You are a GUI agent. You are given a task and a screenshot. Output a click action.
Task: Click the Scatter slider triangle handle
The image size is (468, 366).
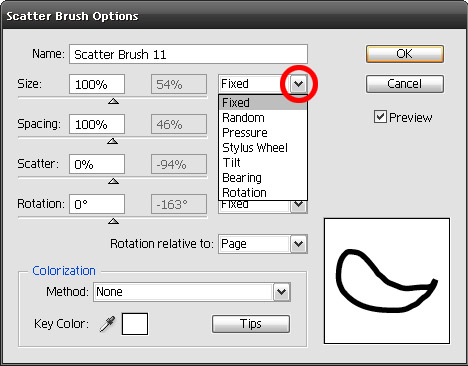pyautogui.click(x=113, y=181)
